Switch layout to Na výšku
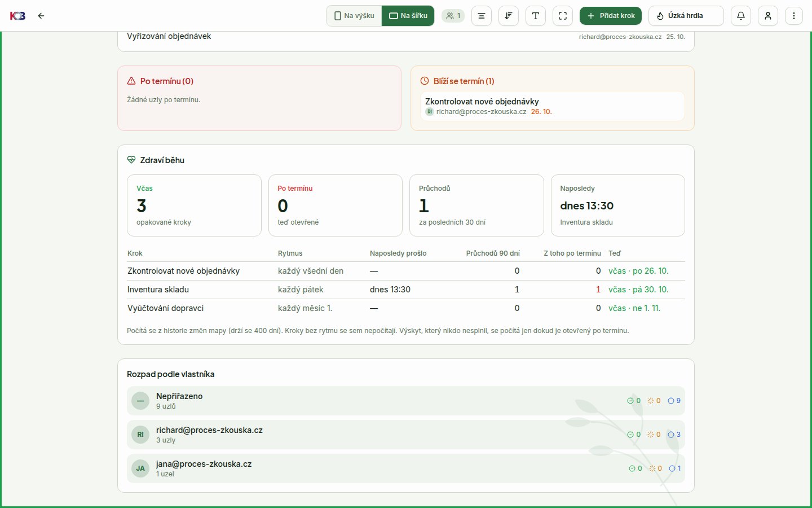The image size is (812, 508). (354, 16)
